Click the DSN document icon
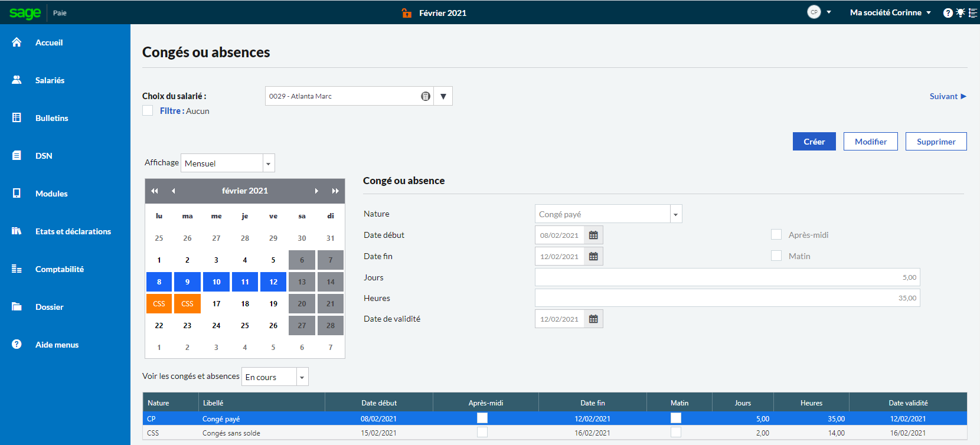The image size is (980, 445). click(x=17, y=156)
